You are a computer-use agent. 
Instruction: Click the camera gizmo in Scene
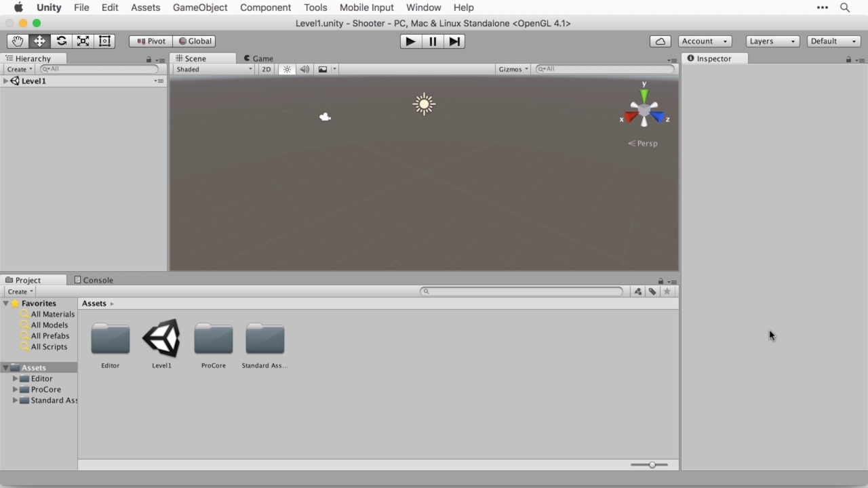(325, 117)
